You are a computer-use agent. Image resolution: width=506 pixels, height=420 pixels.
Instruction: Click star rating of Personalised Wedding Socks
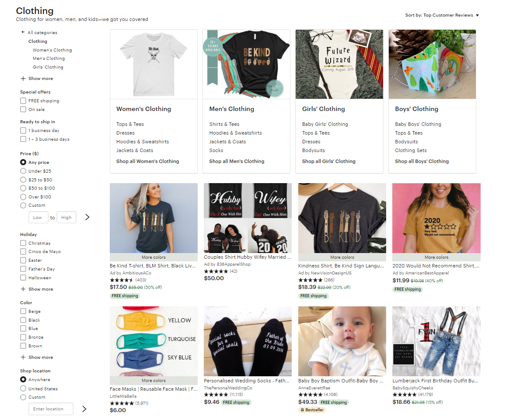pos(216,395)
